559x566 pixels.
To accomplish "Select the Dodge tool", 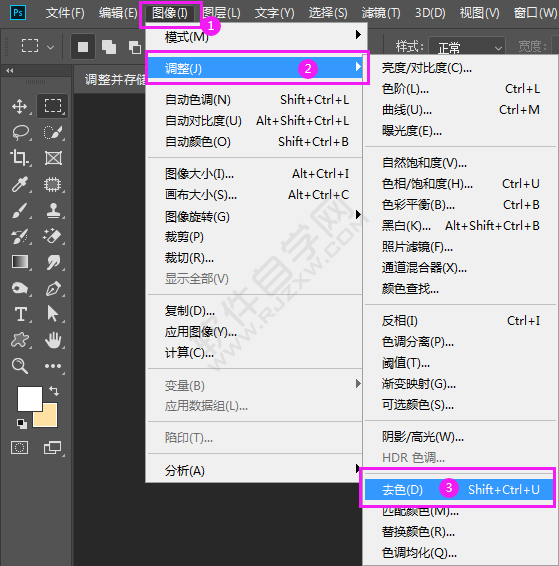I will pos(19,288).
